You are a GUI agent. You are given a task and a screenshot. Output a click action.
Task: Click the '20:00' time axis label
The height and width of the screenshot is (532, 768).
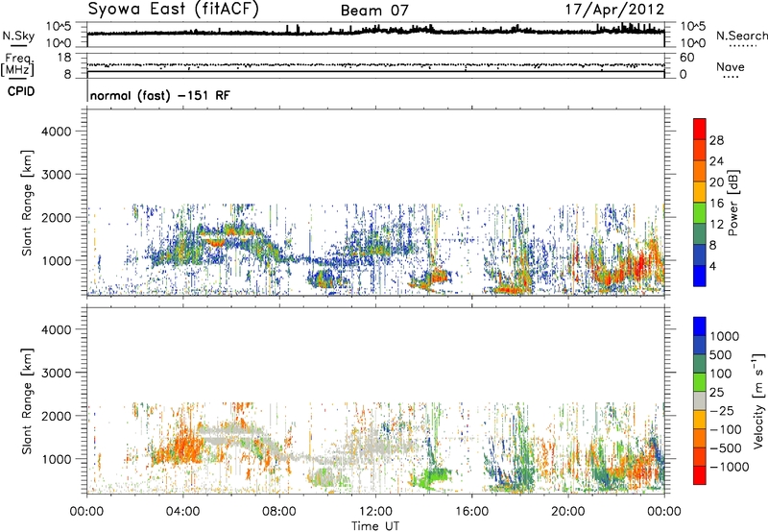[567, 512]
